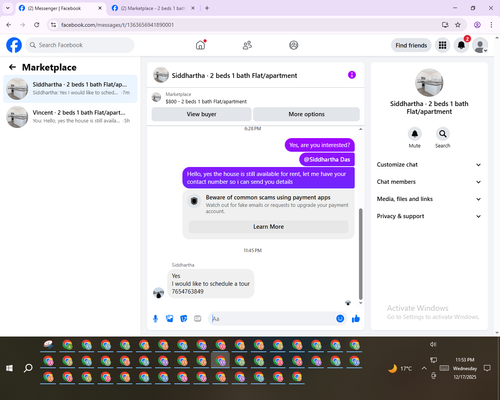Open Siddhartha 2 beds conversation
Viewport: 500px width, 400px height.
click(70, 89)
